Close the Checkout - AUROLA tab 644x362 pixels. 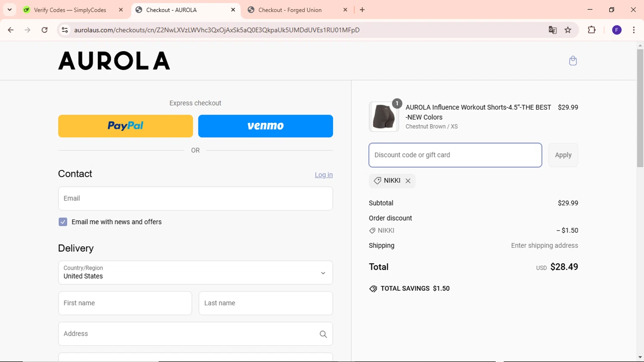pyautogui.click(x=233, y=10)
